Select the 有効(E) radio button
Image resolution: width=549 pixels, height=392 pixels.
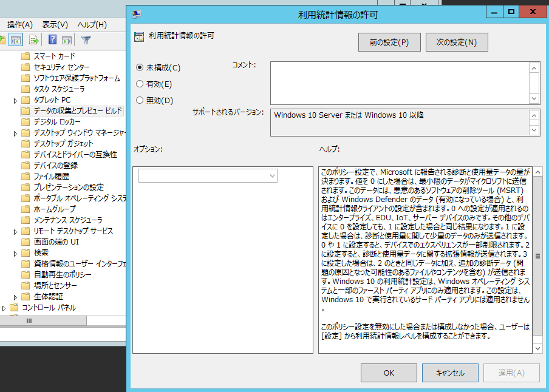coord(140,84)
